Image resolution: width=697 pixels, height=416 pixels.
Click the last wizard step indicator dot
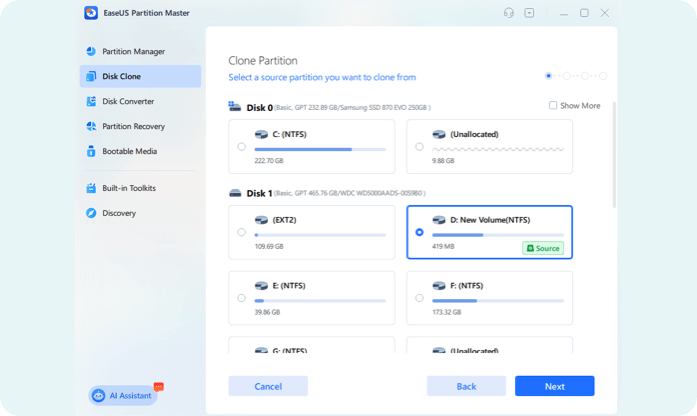point(603,76)
